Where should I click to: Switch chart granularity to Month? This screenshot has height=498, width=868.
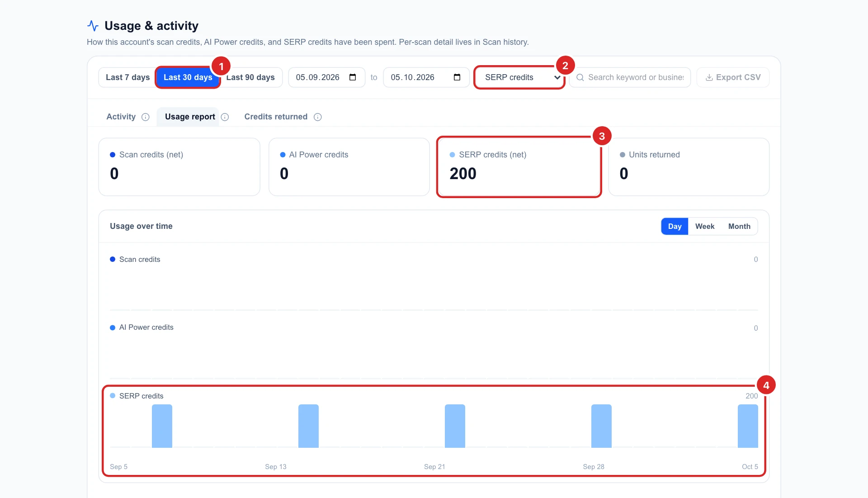coord(739,226)
